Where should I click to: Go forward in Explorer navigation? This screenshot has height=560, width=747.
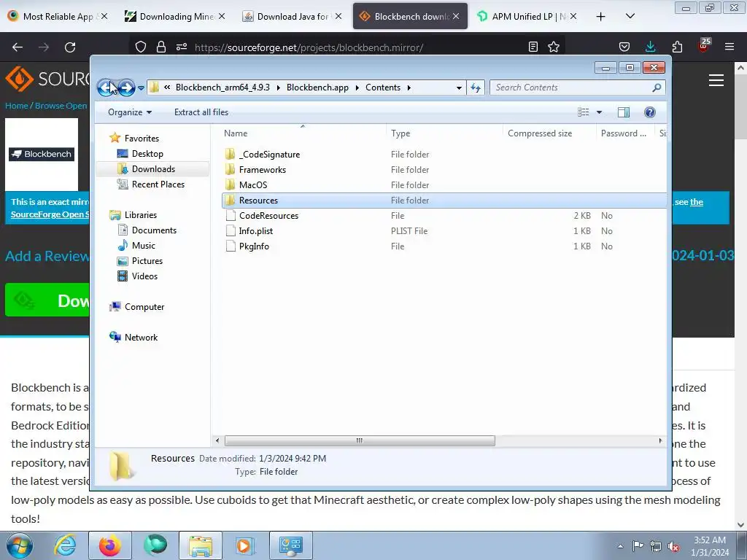[126, 87]
